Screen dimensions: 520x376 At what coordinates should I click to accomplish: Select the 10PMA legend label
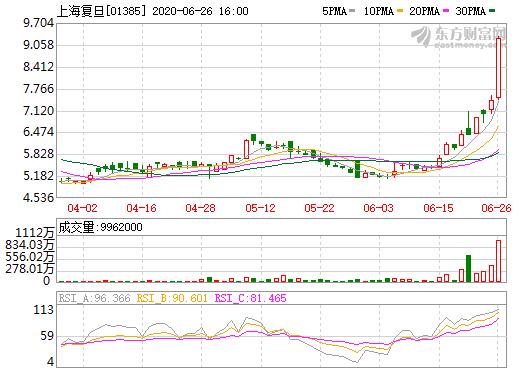[378, 11]
